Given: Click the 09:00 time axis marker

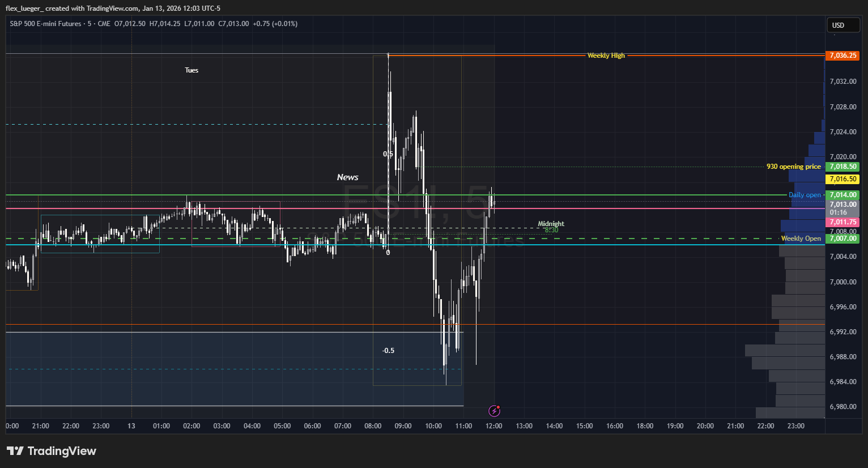Looking at the screenshot, I should (x=403, y=426).
